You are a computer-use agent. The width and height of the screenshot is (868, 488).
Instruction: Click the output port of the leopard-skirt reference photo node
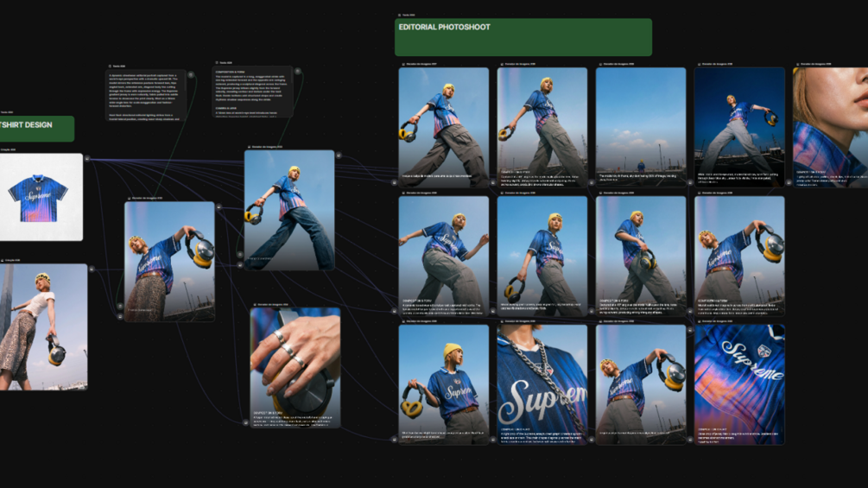point(92,269)
